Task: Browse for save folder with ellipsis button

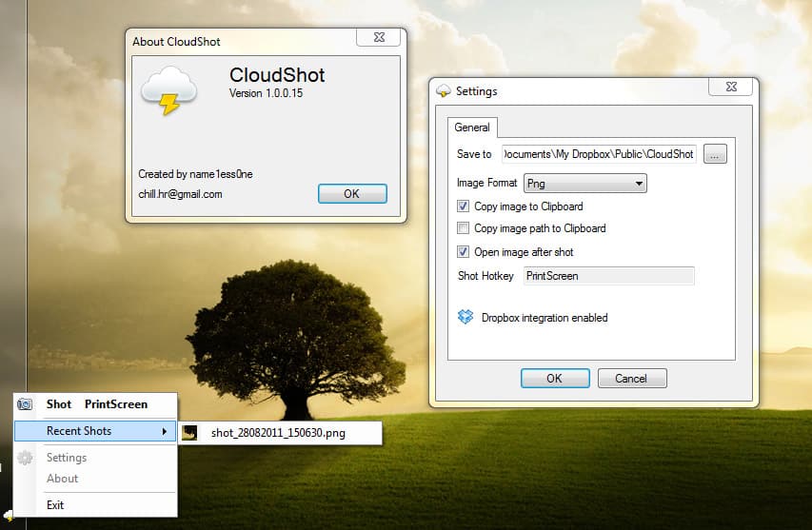Action: (716, 154)
